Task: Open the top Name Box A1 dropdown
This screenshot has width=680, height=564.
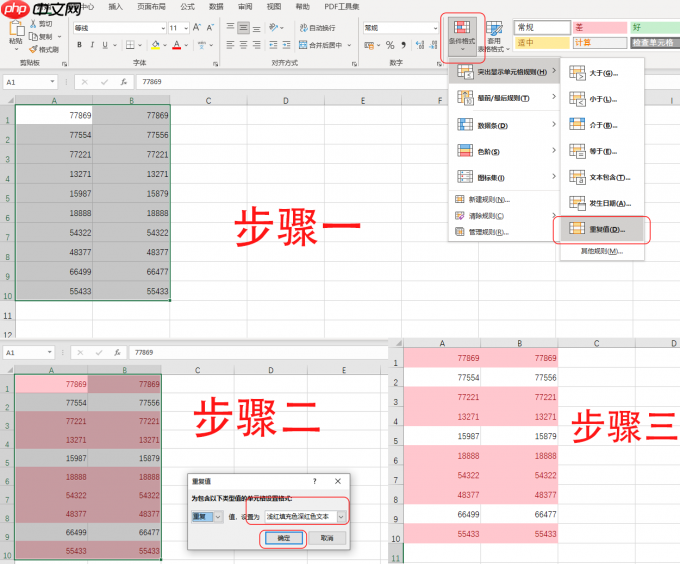Action: pos(52,82)
